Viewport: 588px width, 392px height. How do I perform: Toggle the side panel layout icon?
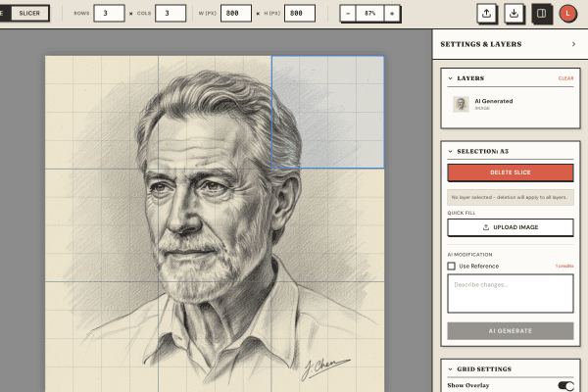pos(541,14)
